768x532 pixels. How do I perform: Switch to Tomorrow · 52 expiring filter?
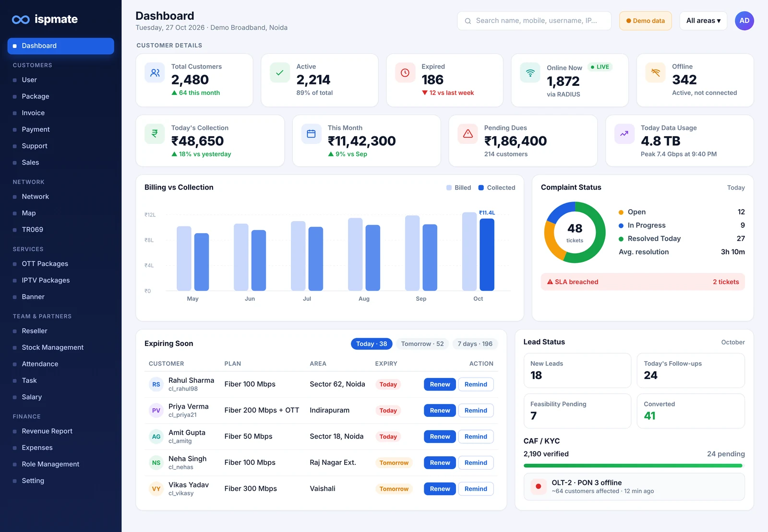(422, 344)
